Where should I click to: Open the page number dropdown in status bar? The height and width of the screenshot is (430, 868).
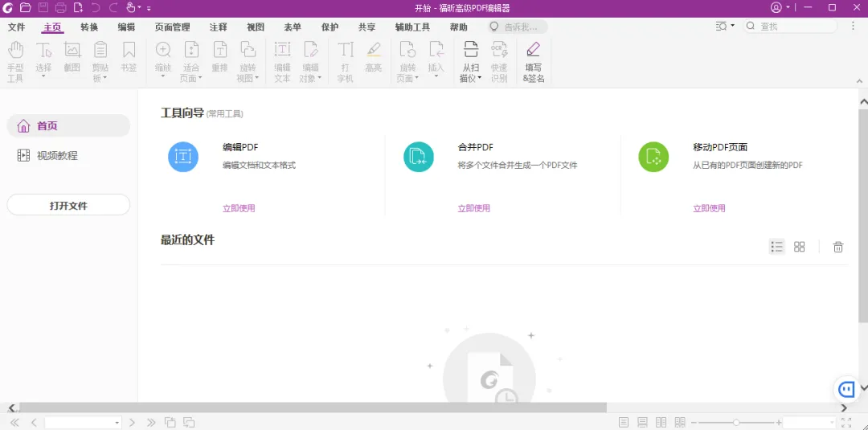coord(117,423)
